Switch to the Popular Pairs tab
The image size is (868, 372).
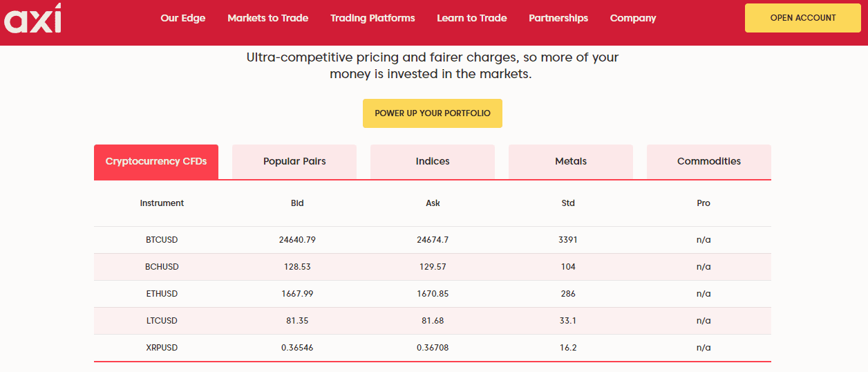point(294,161)
